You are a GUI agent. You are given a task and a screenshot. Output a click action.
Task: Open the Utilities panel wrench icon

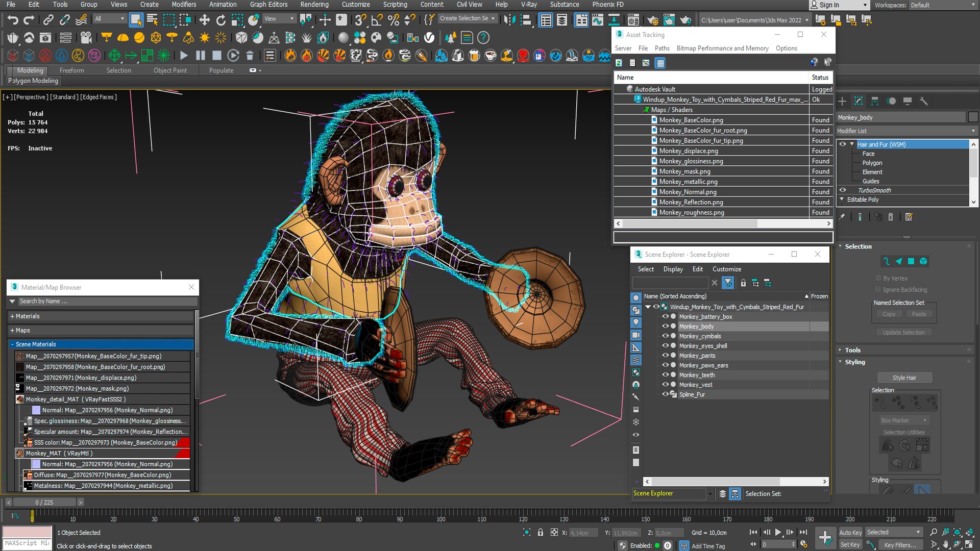click(924, 101)
